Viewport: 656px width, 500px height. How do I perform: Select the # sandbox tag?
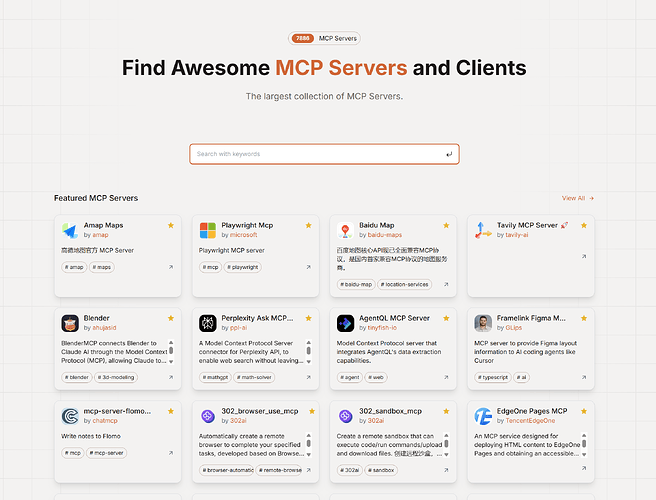[381, 470]
